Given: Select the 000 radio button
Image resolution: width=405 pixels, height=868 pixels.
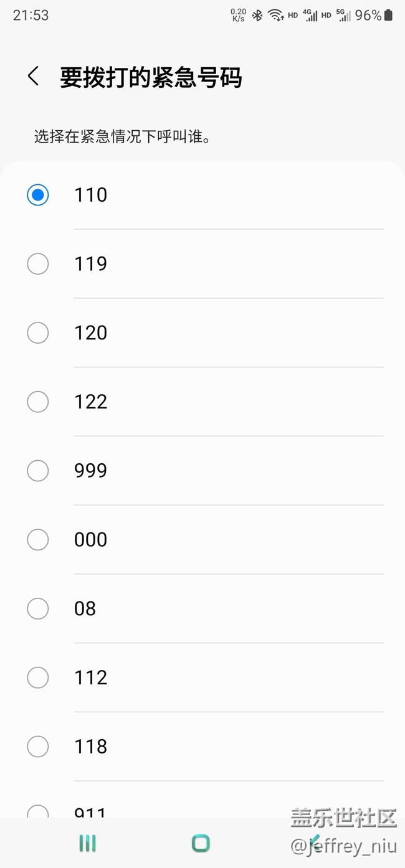Looking at the screenshot, I should 38,540.
